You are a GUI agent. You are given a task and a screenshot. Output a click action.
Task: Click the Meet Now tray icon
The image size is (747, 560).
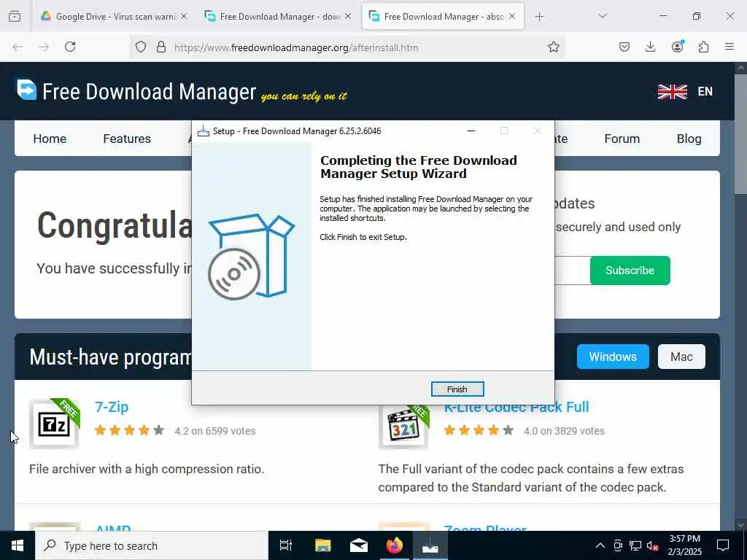618,545
